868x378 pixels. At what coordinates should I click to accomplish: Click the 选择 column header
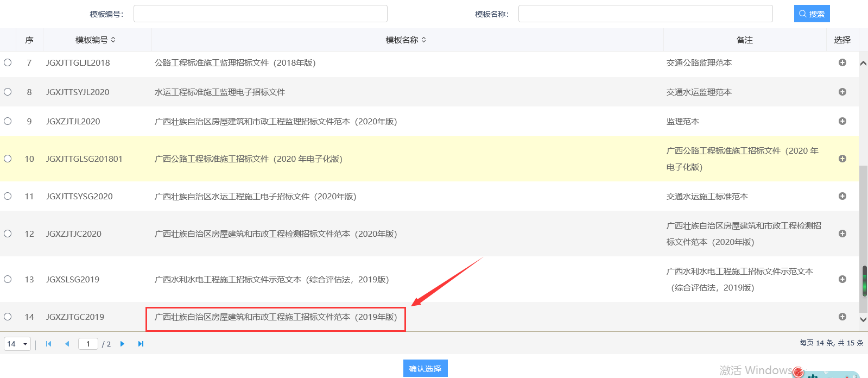coord(842,40)
